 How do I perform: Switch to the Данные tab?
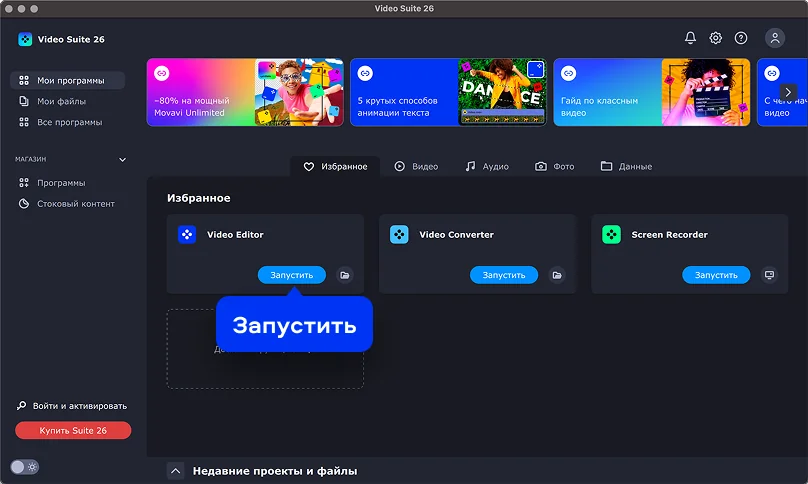(x=627, y=166)
